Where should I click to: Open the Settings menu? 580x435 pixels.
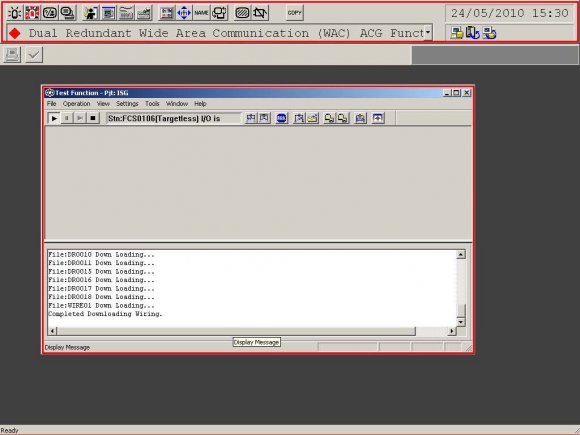tap(127, 104)
